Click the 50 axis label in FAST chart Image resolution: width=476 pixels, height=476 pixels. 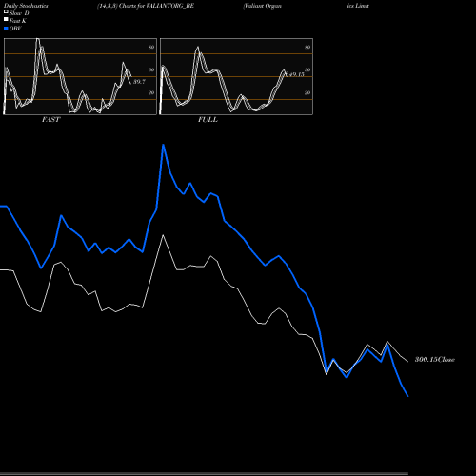pyautogui.click(x=151, y=69)
